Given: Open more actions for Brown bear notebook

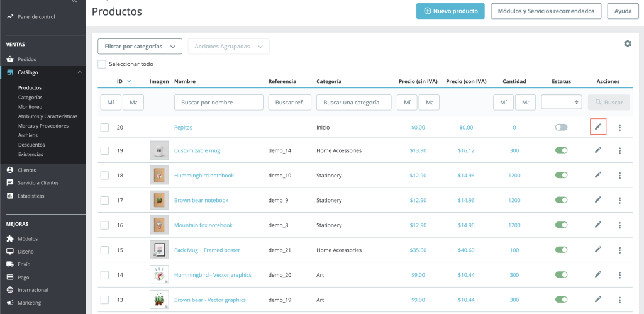Looking at the screenshot, I should (x=619, y=200).
